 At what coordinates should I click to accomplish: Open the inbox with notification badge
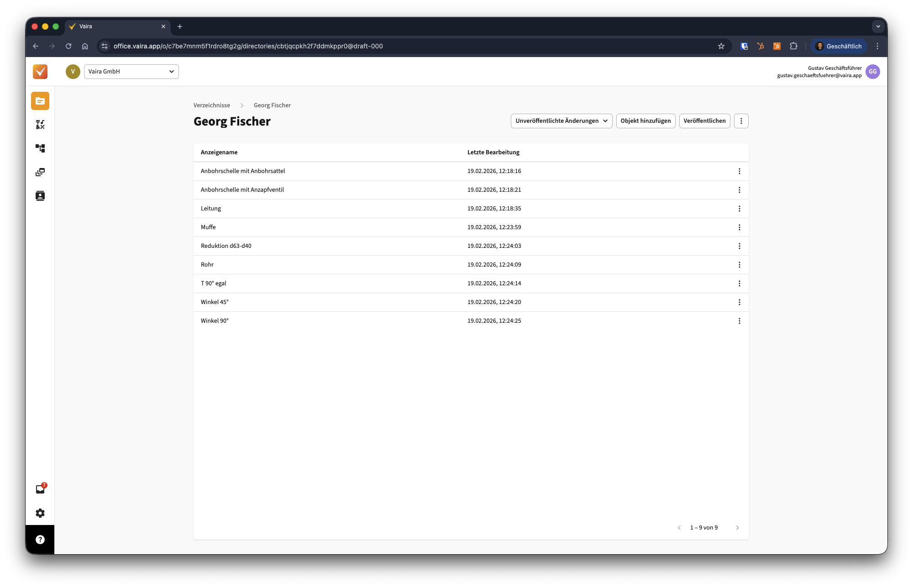point(40,489)
